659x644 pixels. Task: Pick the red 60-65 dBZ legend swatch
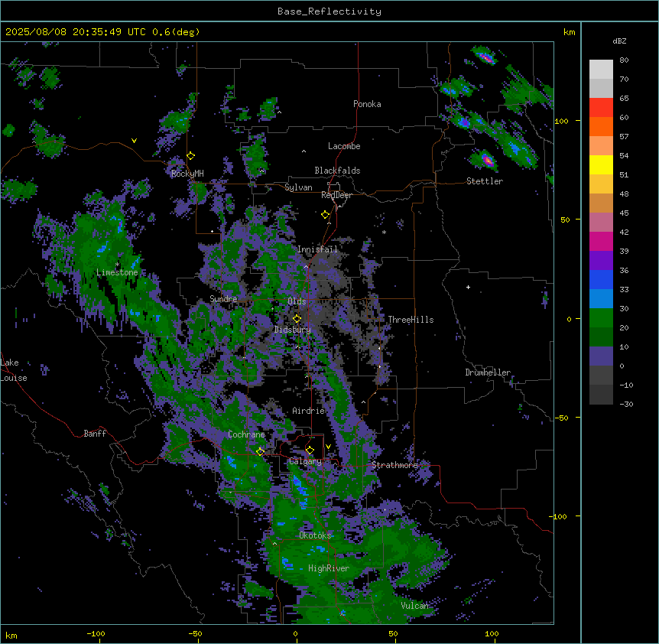(601, 108)
